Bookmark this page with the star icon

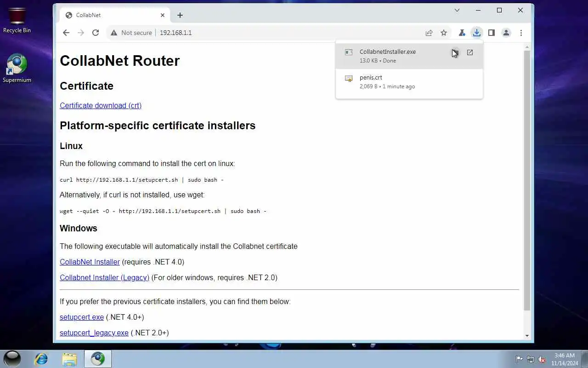tap(444, 33)
